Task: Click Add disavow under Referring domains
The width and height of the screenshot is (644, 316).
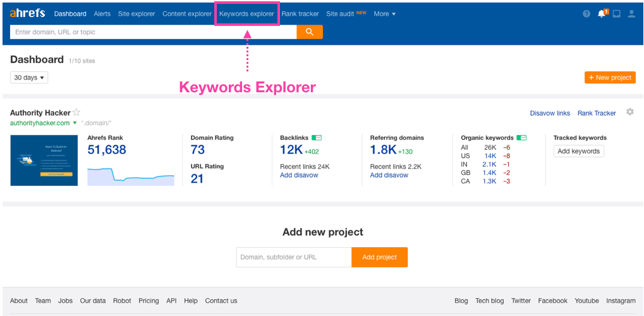Action: pyautogui.click(x=389, y=175)
